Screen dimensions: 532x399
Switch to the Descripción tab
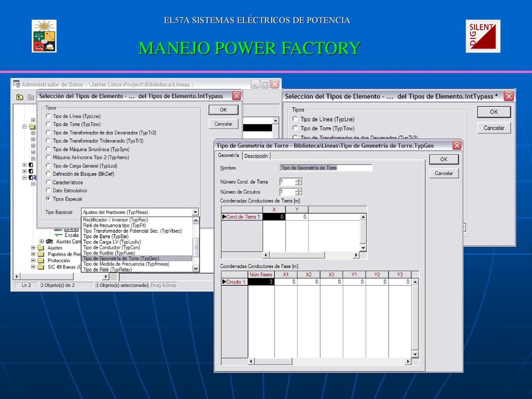coord(256,156)
